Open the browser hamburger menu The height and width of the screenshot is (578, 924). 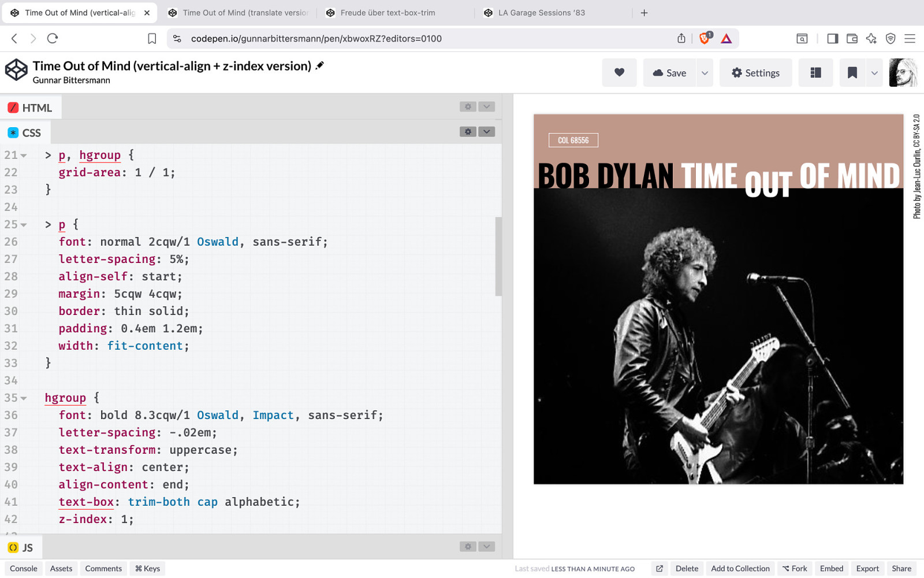tap(910, 38)
